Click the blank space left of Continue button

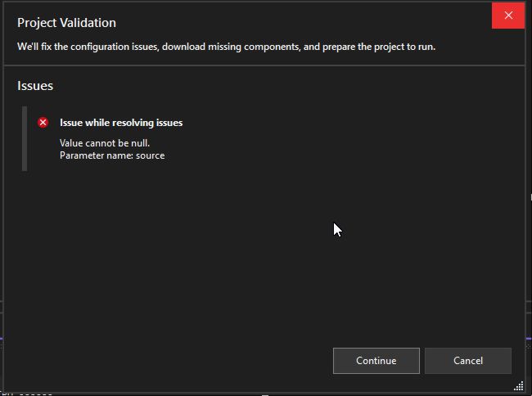[x=164, y=361]
